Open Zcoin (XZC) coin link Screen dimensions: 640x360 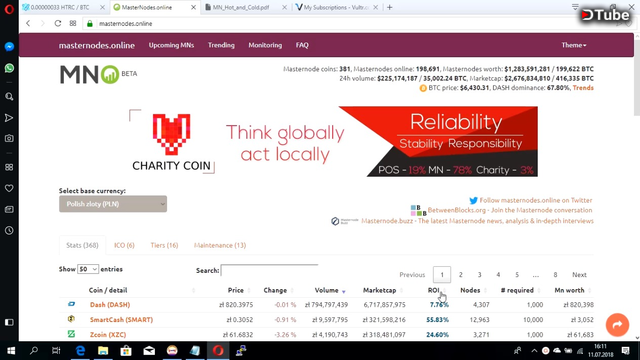point(108,335)
